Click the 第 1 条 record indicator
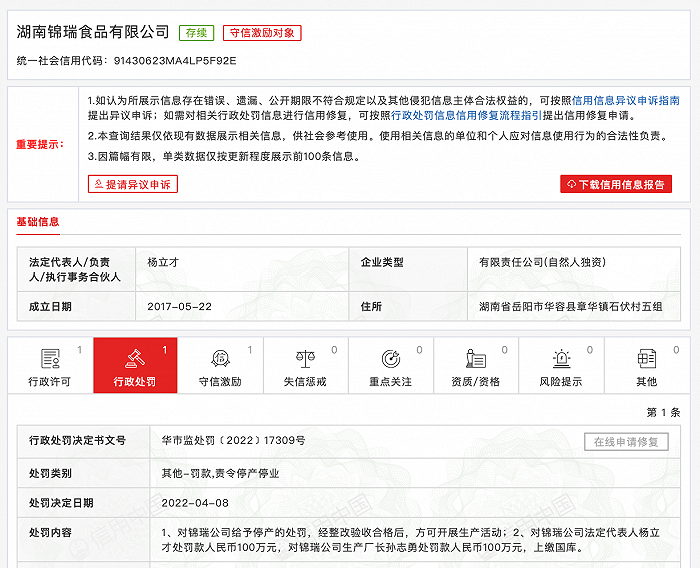 (663, 413)
